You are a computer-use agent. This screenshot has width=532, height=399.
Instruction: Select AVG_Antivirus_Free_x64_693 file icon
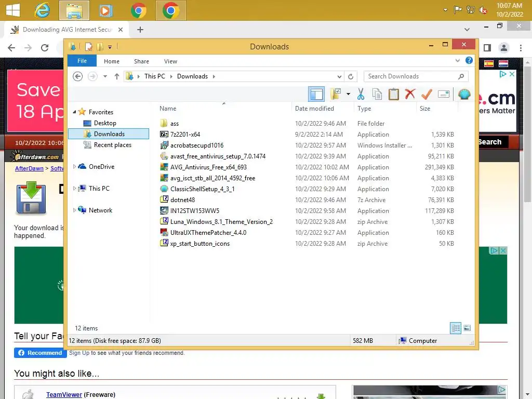(x=164, y=167)
